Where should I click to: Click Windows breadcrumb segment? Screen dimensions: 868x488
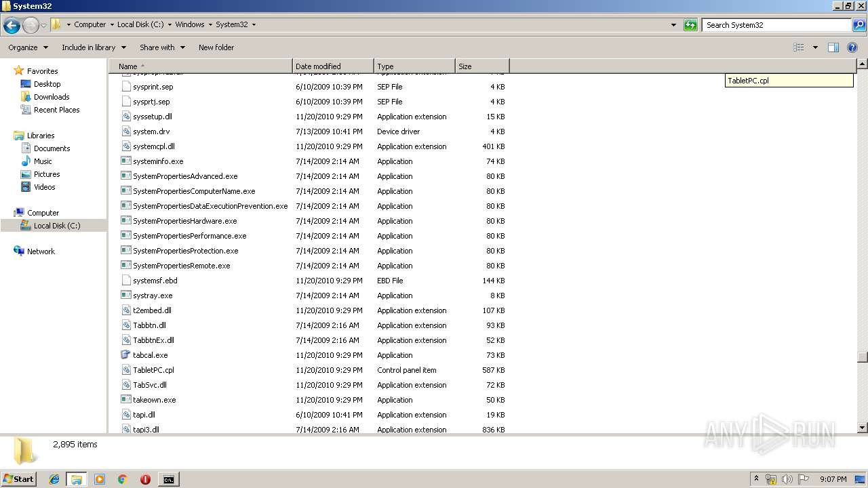190,24
